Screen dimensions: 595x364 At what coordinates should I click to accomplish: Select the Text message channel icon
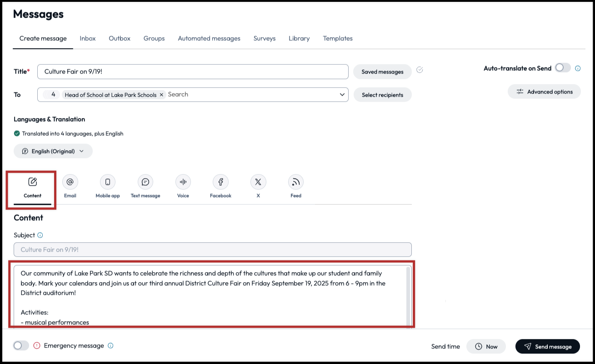point(145,181)
